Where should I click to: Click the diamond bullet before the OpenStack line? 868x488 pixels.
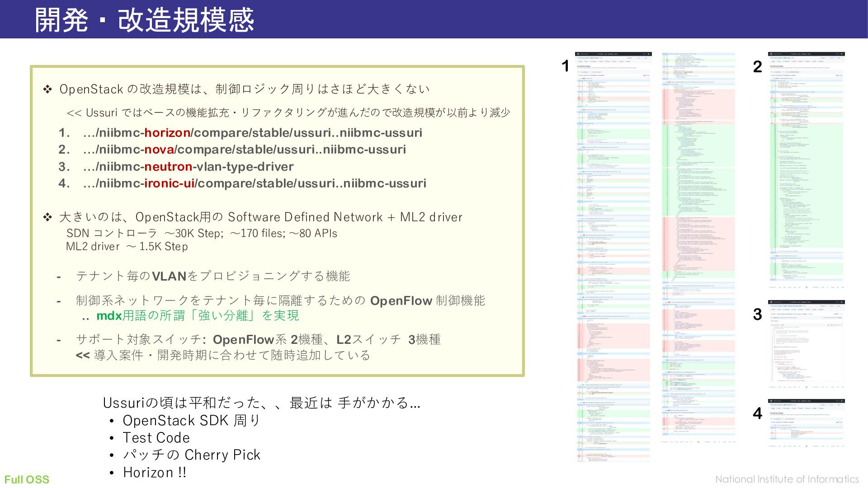pyautogui.click(x=47, y=89)
